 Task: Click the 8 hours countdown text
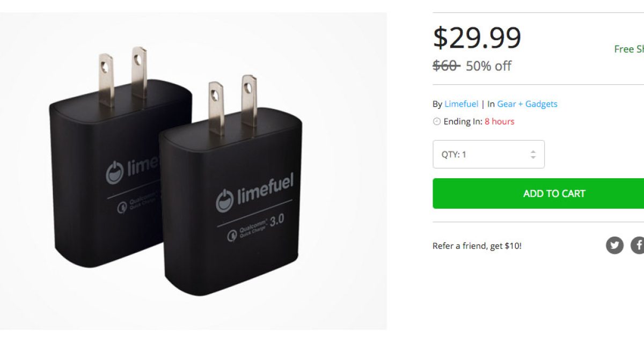(499, 122)
